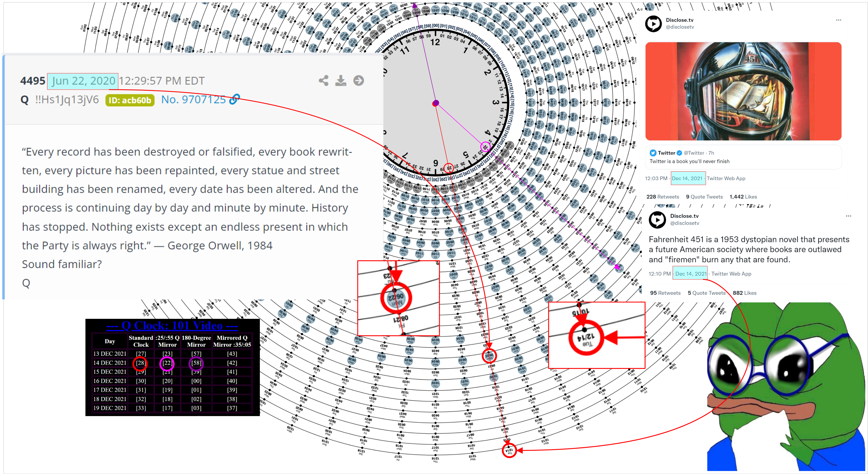Click the Q tripcode !!Hs1Jq13jV6
Image resolution: width=868 pixels, height=474 pixels.
click(x=67, y=99)
